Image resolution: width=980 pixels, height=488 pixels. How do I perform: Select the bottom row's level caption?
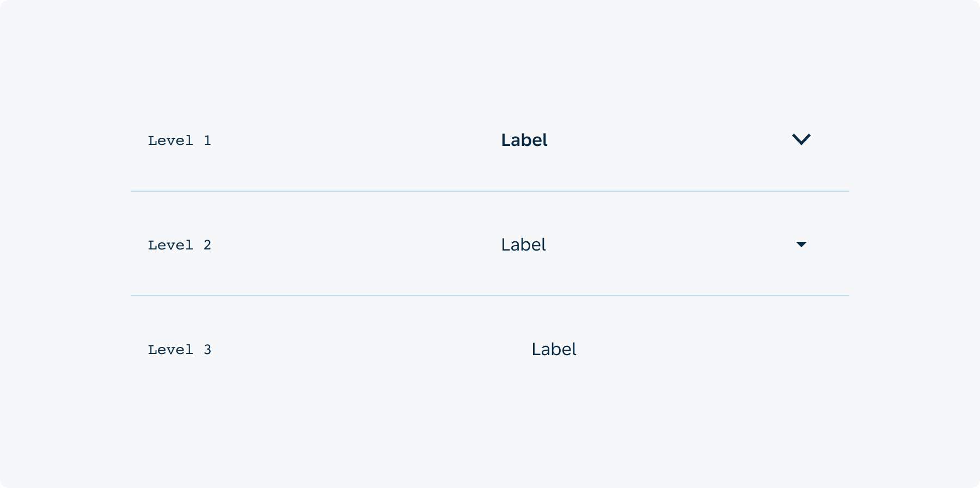coord(179,350)
